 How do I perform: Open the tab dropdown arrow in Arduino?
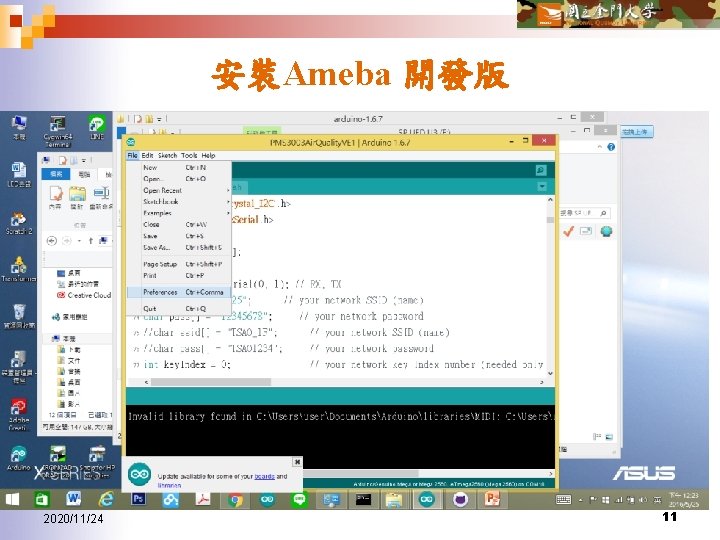pyautogui.click(x=542, y=186)
